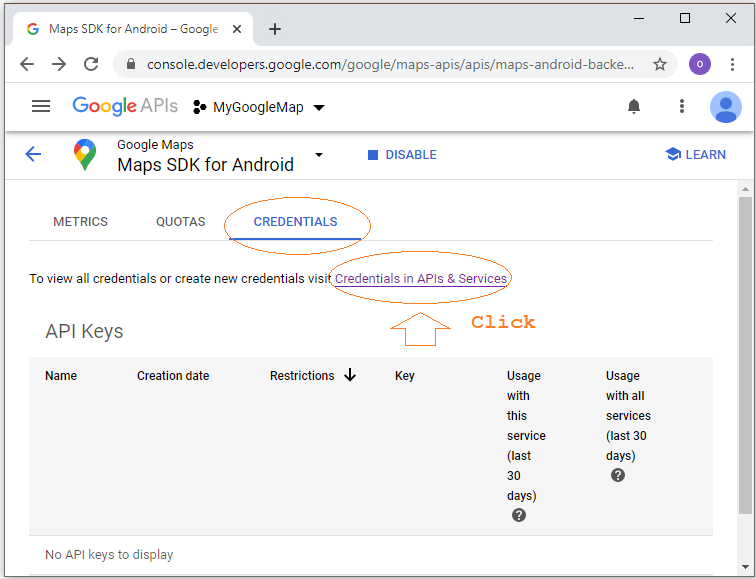
Task: Toggle Restrictions sort arrow
Action: (x=350, y=375)
